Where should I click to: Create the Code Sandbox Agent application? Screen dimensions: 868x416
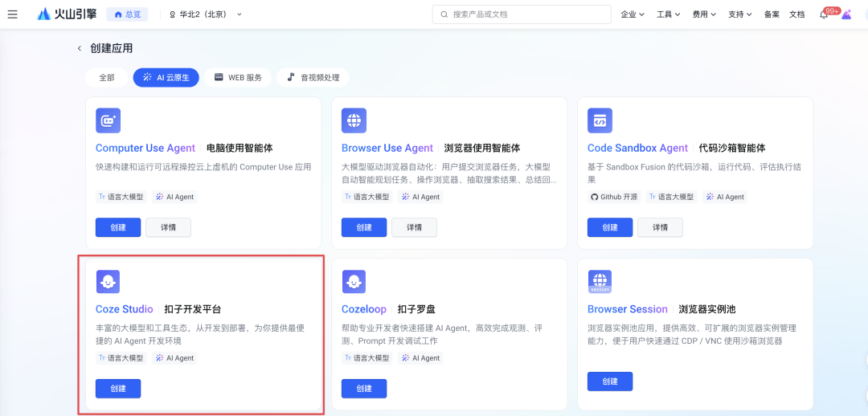[609, 227]
